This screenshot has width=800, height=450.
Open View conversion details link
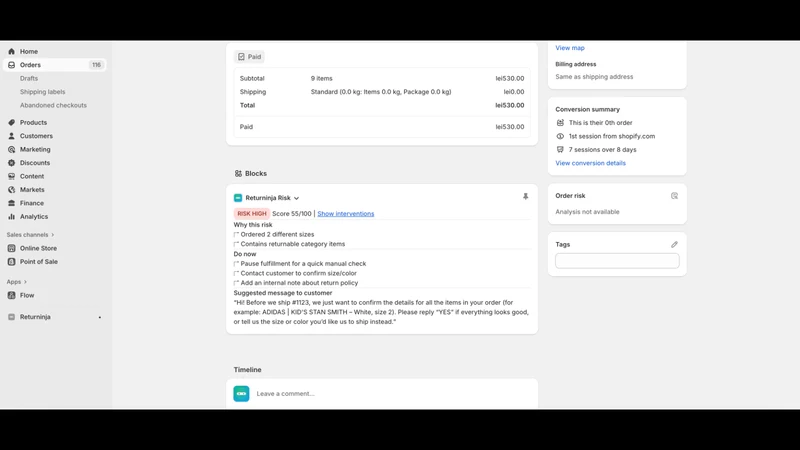(590, 163)
